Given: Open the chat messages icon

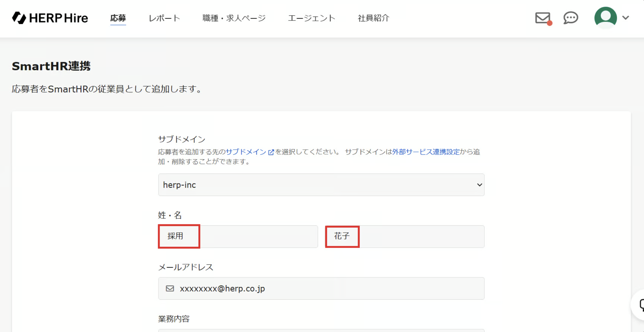Looking at the screenshot, I should (x=571, y=18).
